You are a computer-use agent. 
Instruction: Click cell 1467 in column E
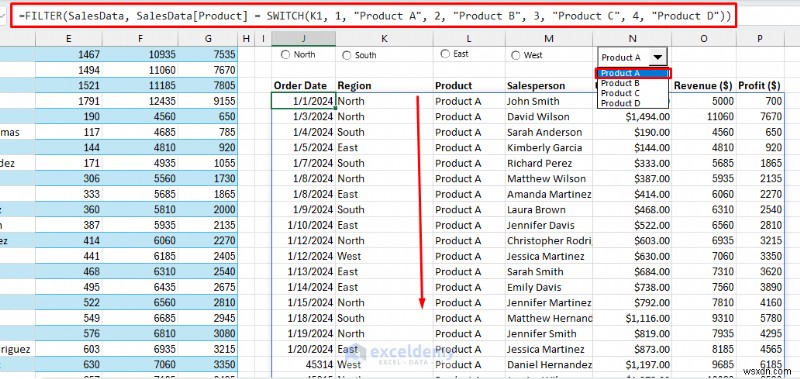pos(69,55)
